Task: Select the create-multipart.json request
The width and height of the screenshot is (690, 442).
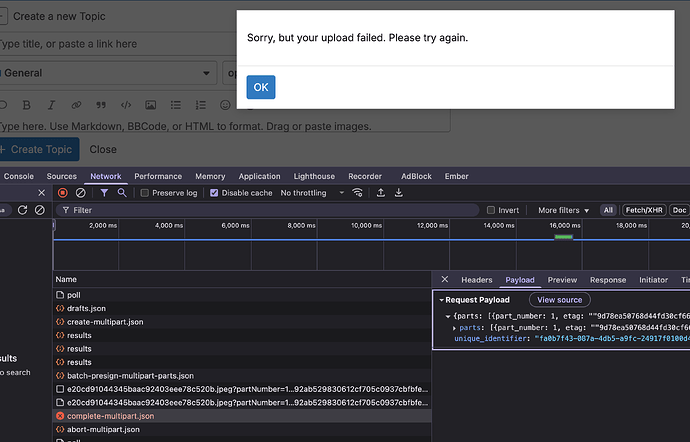Action: [x=242, y=322]
